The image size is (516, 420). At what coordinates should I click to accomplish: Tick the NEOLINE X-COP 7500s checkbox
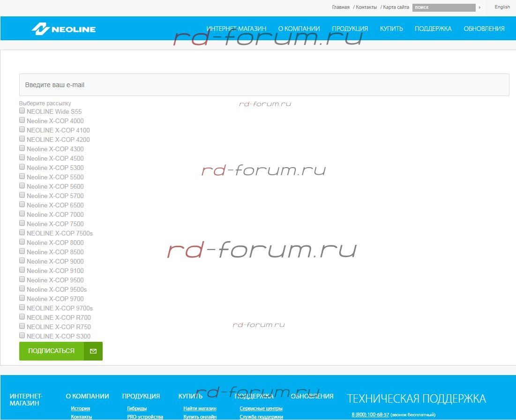click(x=22, y=233)
